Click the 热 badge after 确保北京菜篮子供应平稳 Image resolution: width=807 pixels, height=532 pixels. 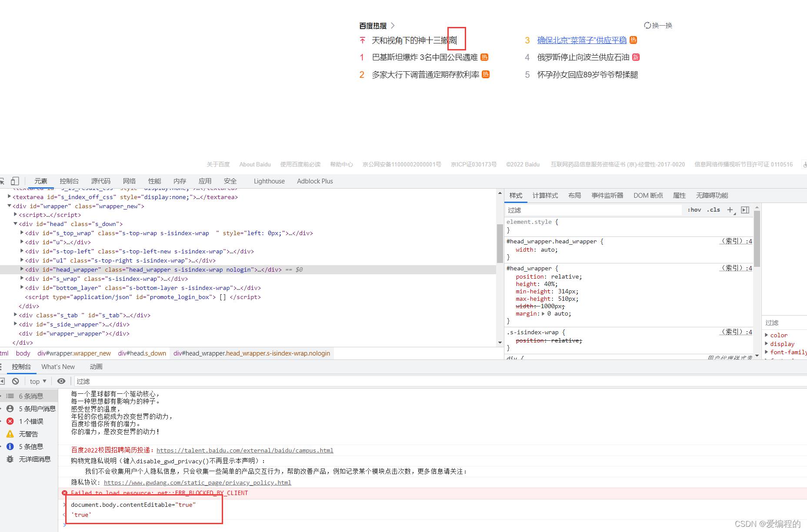[634, 40]
